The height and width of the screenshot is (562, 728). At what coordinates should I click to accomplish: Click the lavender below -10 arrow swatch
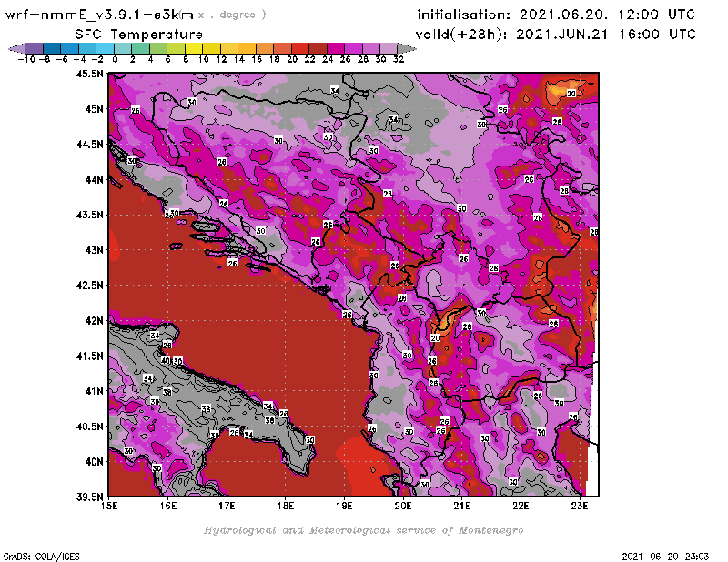click(x=16, y=48)
